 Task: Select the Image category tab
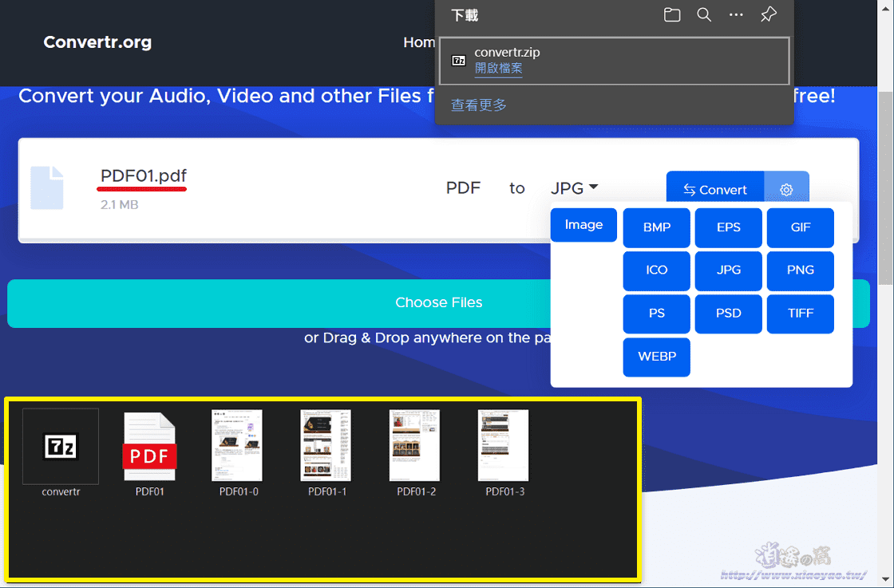click(x=583, y=225)
